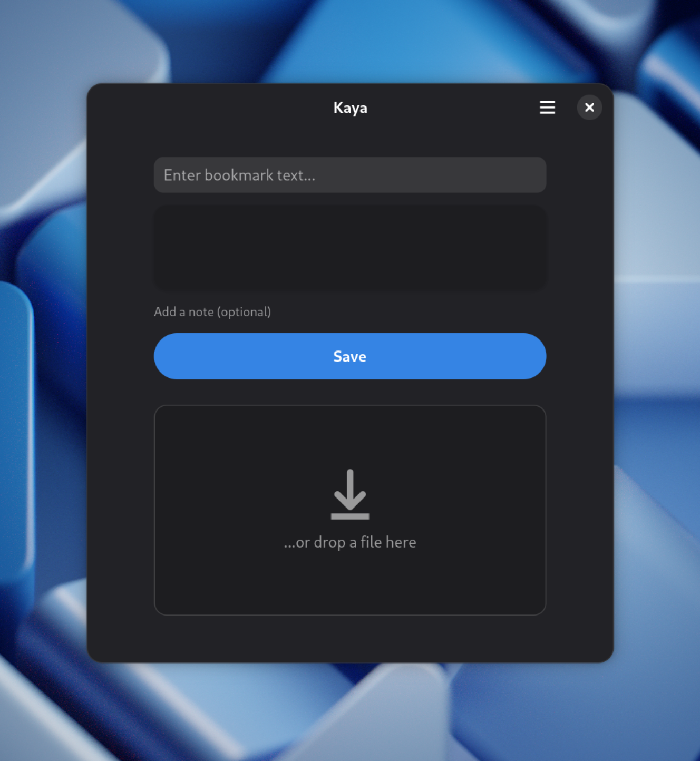Click the word Save on the button
The image size is (700, 761).
tap(349, 357)
